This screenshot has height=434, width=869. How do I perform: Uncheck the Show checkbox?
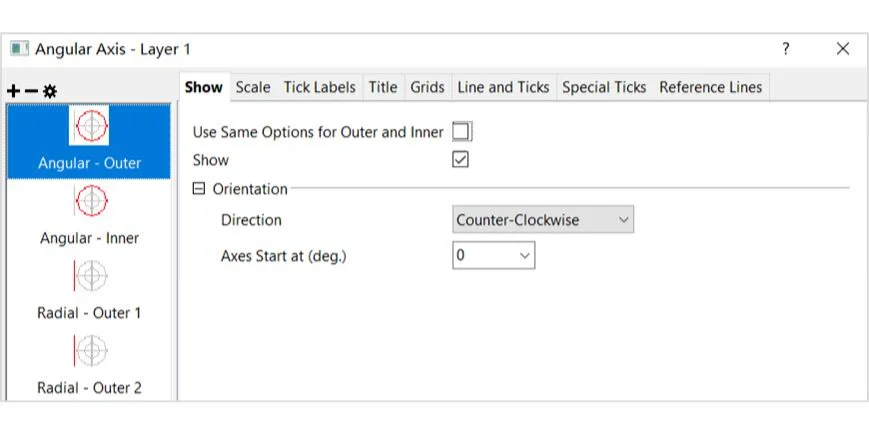(461, 160)
